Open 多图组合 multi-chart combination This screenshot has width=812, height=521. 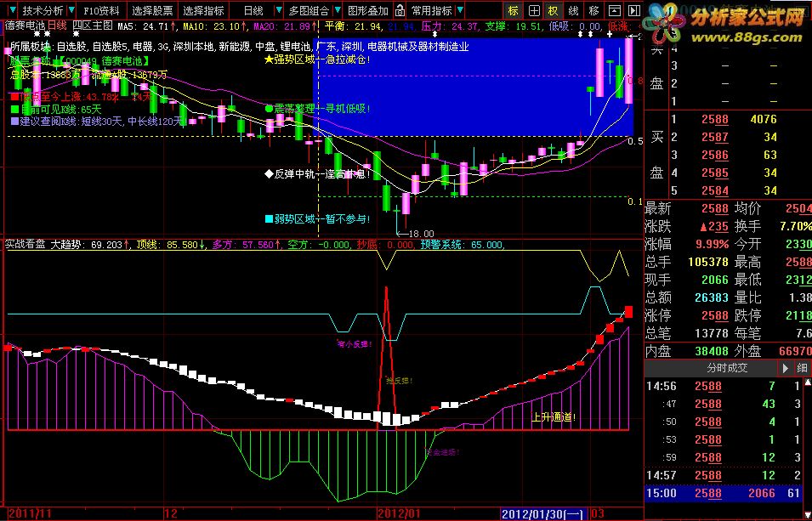(309, 10)
